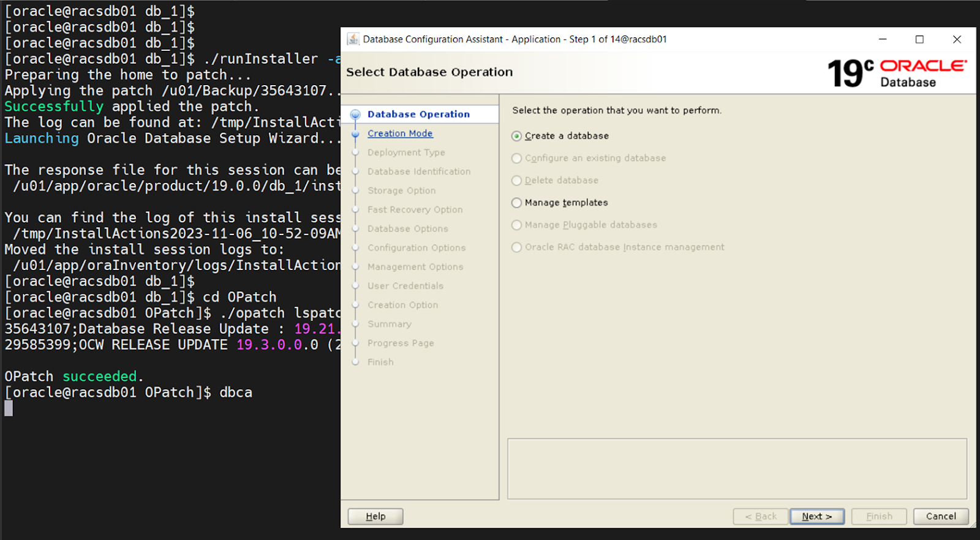
Task: Click the Configuration Options step
Action: tap(417, 247)
